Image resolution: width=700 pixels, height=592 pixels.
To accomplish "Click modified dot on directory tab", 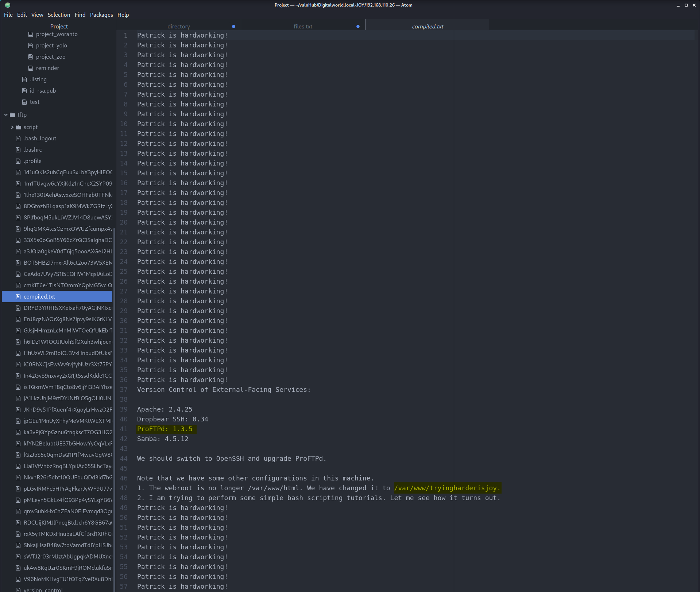I will pyautogui.click(x=233, y=26).
